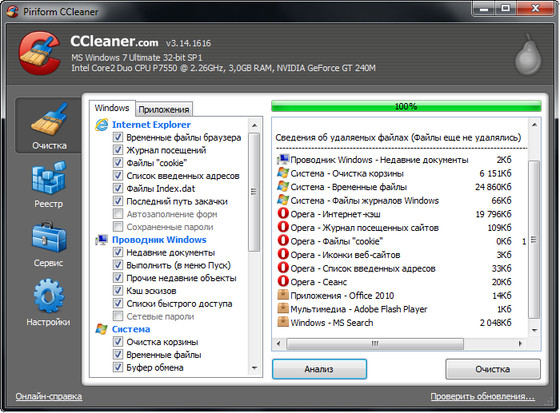Click results pane scroll down arrow
This screenshot has width=560, height=413.
534,330
